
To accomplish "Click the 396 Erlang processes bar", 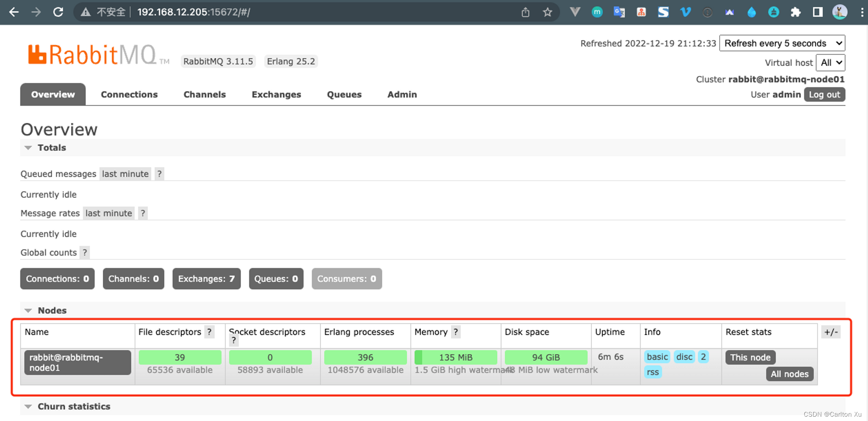I will [x=365, y=358].
